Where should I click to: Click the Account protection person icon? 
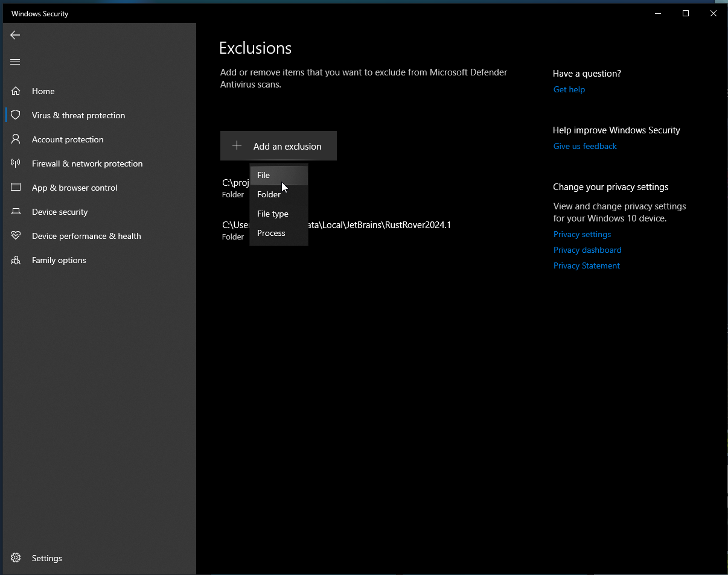16,139
